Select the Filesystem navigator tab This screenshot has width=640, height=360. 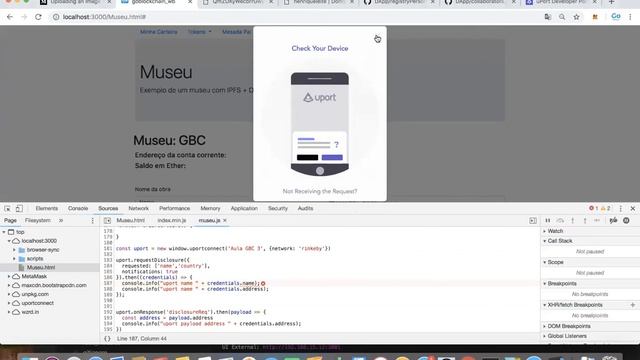click(38, 220)
